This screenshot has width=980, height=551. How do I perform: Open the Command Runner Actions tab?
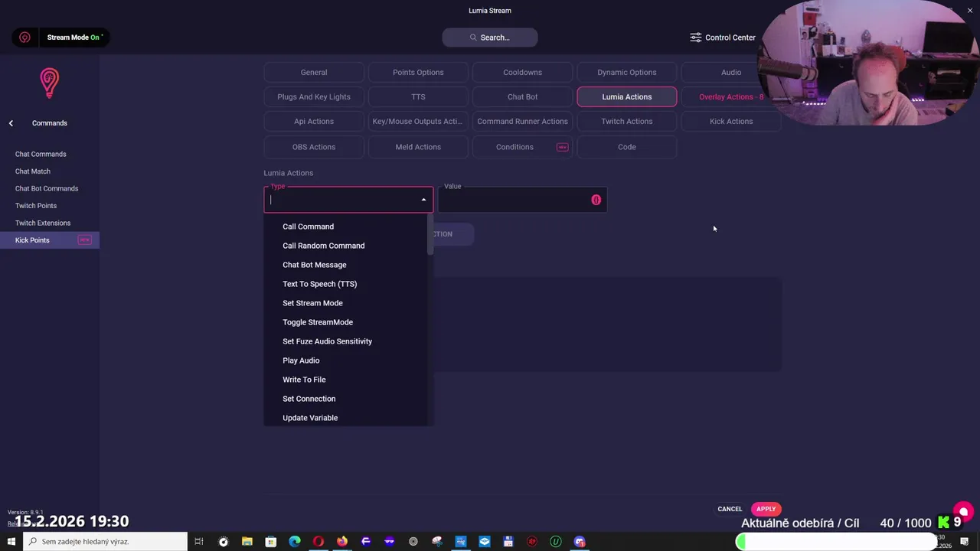(522, 121)
